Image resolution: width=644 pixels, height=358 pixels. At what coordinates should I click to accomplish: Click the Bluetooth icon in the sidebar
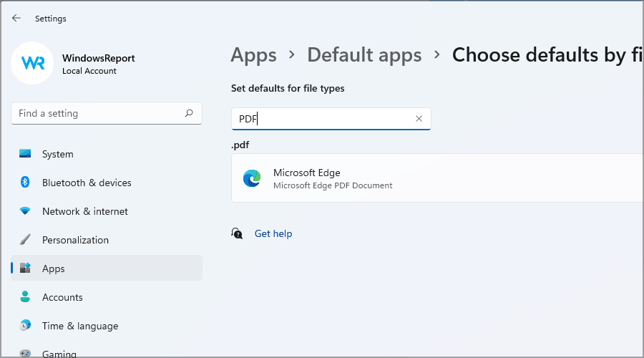click(x=25, y=182)
